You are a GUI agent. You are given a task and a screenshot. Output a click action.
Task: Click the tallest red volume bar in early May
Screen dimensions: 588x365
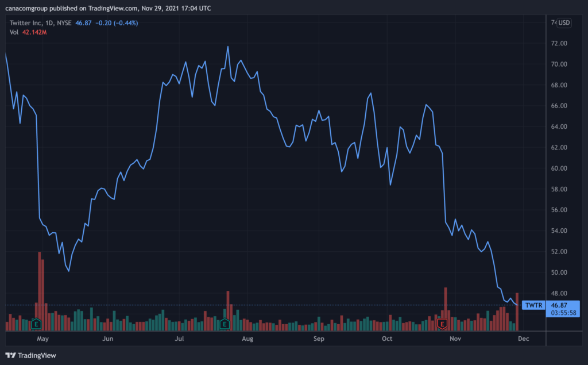pos(40,291)
